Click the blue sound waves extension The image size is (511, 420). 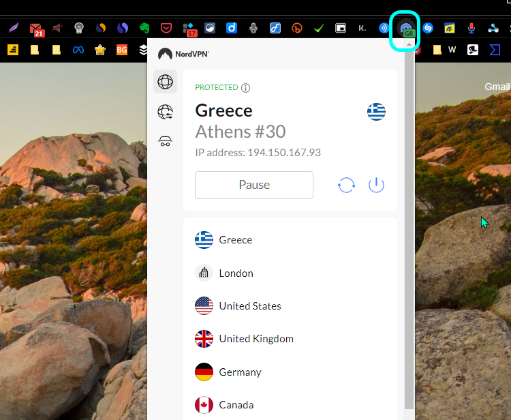384,28
